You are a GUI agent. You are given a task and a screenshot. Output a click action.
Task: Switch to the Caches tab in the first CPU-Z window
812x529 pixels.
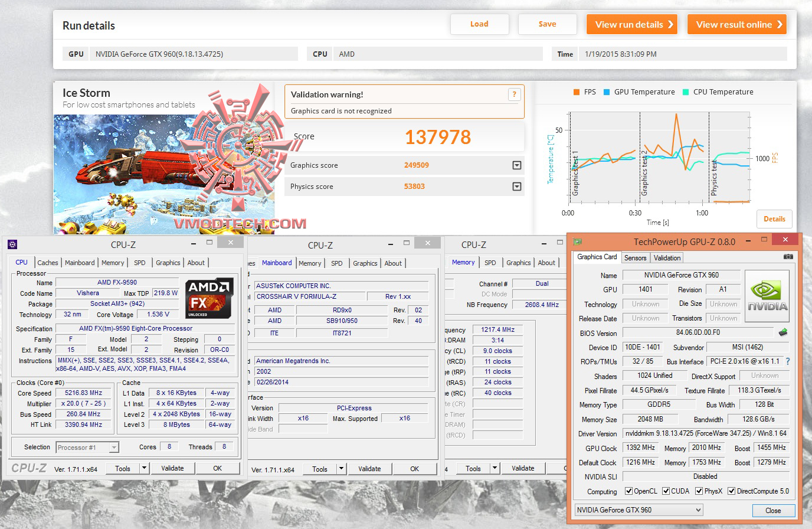[48, 263]
